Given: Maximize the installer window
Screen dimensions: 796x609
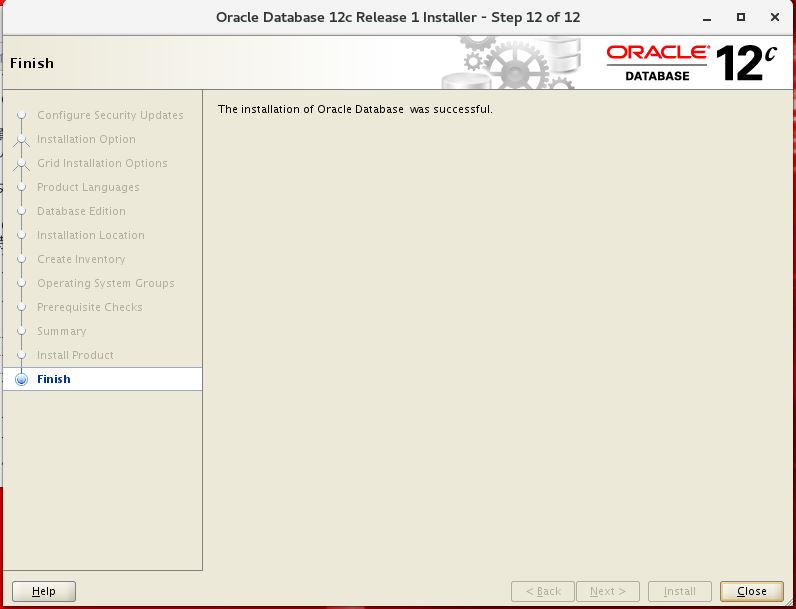Looking at the screenshot, I should pyautogui.click(x=741, y=17).
